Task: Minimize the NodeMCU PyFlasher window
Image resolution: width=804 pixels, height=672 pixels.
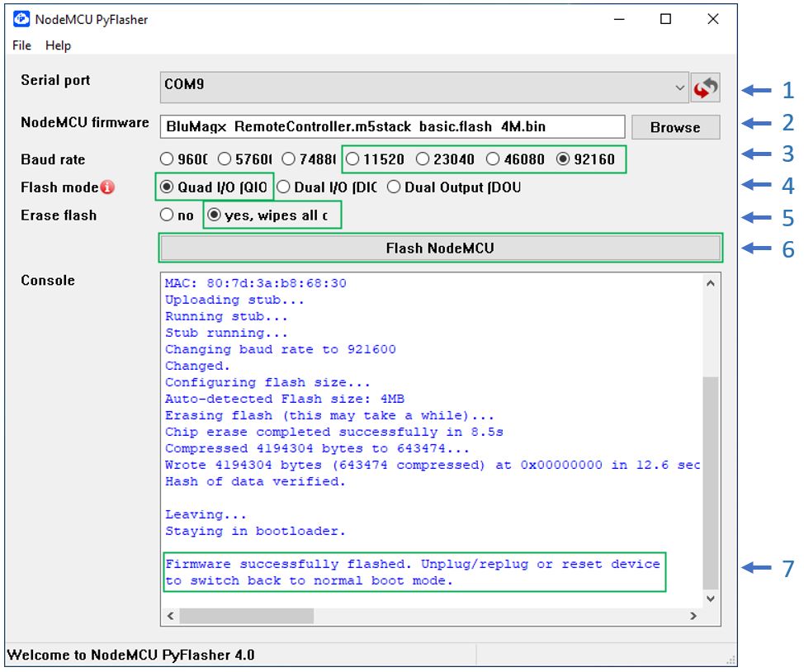Action: [x=619, y=20]
